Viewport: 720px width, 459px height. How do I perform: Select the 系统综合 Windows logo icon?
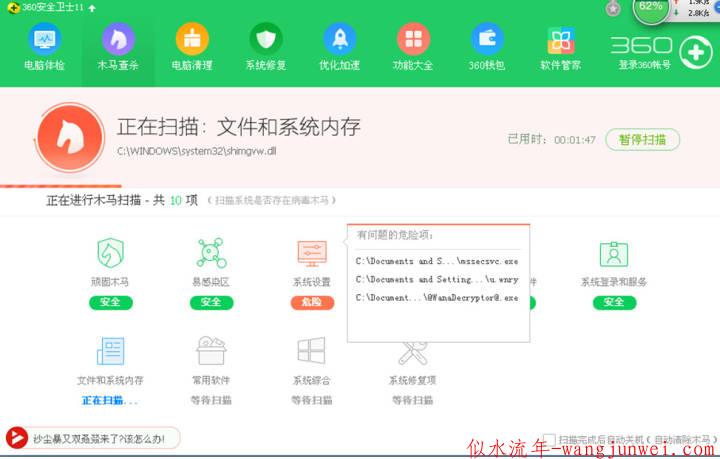312,350
